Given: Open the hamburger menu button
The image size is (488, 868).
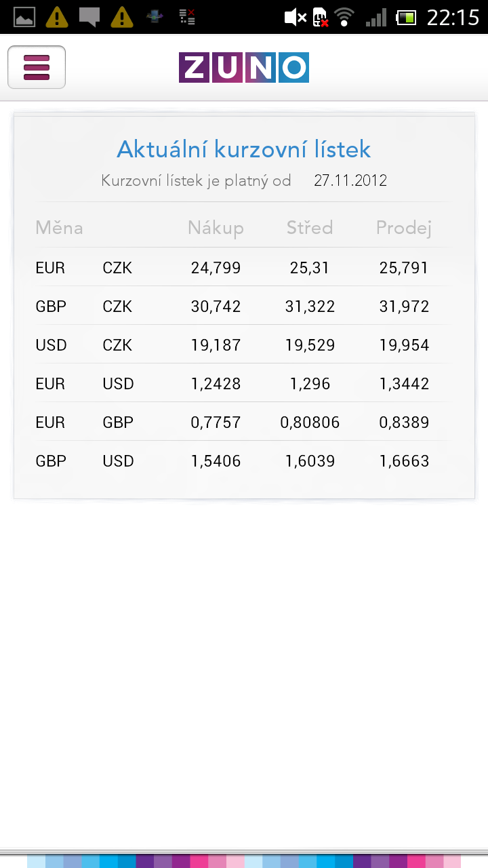Looking at the screenshot, I should click(x=37, y=67).
